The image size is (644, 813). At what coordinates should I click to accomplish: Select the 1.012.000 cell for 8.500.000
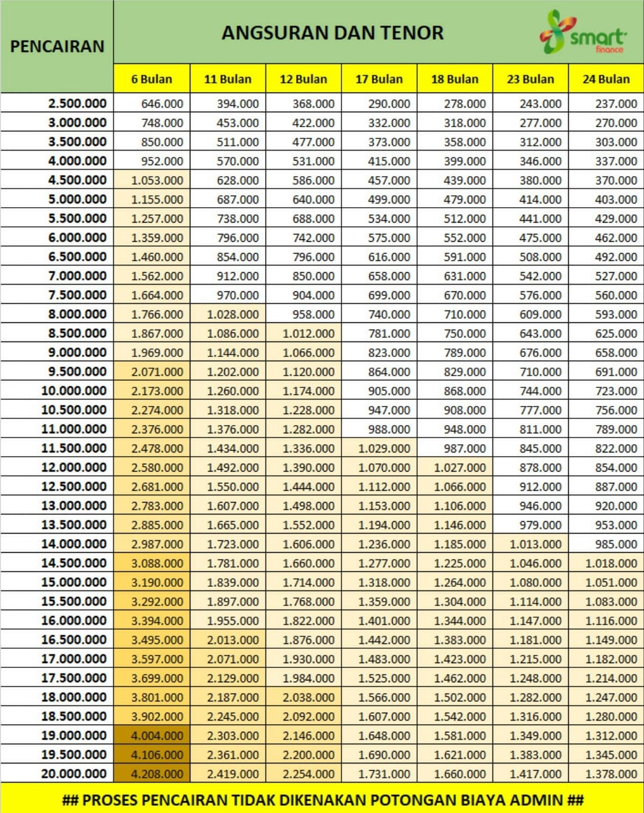tap(303, 333)
